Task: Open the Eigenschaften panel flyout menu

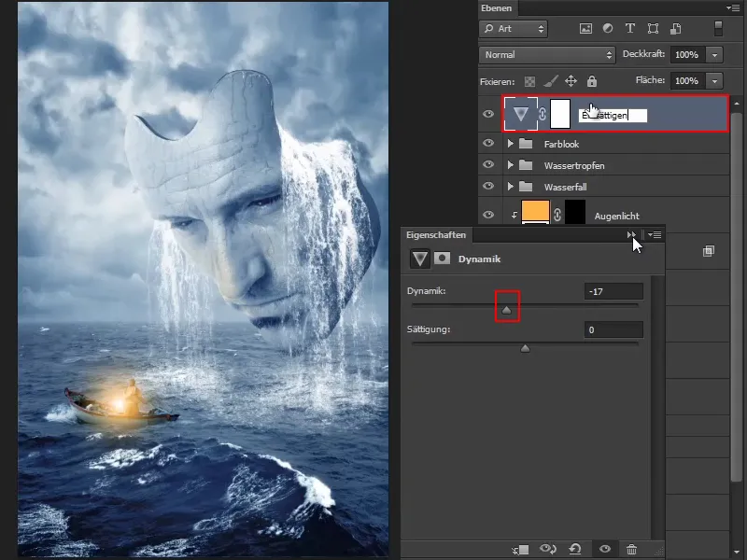Action: [655, 235]
